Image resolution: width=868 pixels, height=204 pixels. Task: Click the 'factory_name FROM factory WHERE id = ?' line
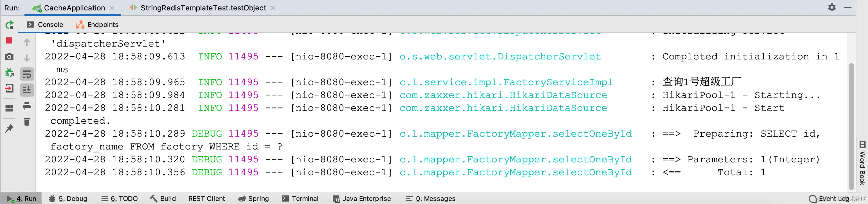[166, 146]
